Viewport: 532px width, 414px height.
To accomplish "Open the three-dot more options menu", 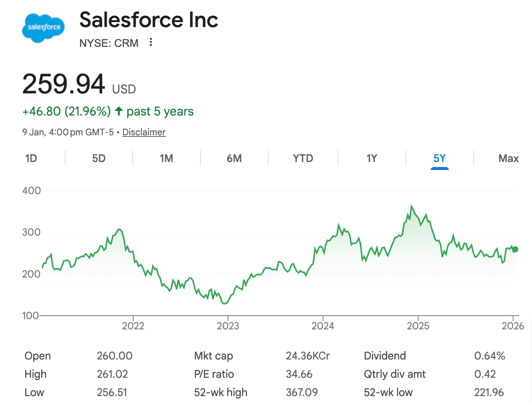I will tap(151, 42).
